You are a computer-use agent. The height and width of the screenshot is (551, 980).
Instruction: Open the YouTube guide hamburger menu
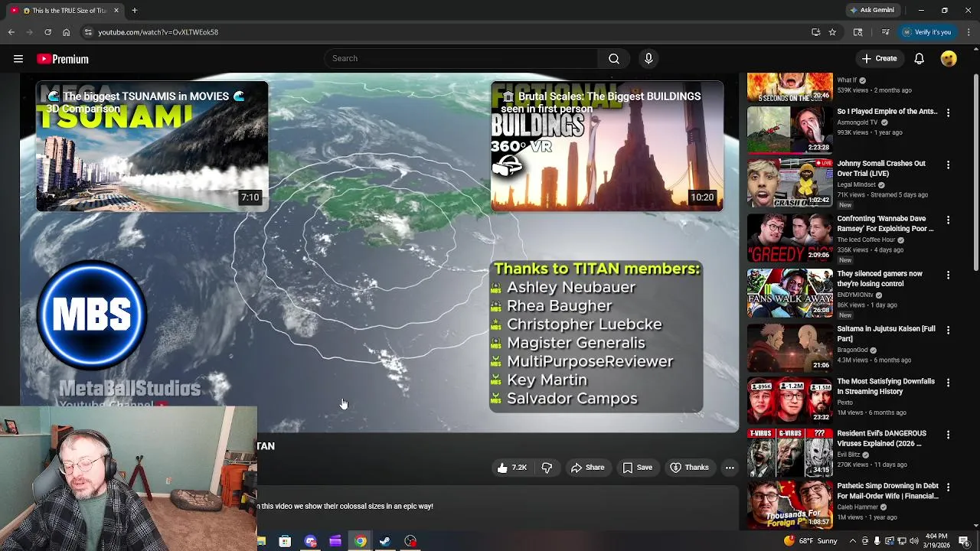click(18, 59)
